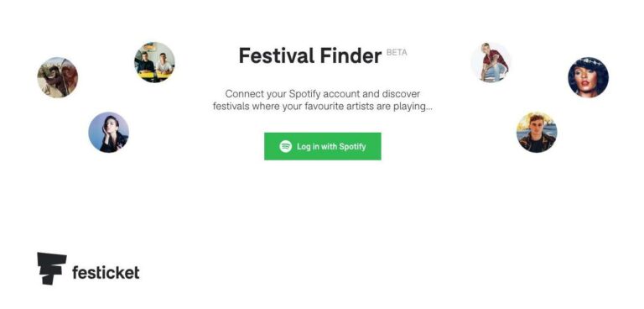Image resolution: width=644 pixels, height=309 pixels.
Task: Open the camel photo artist bubble
Action: click(58, 77)
